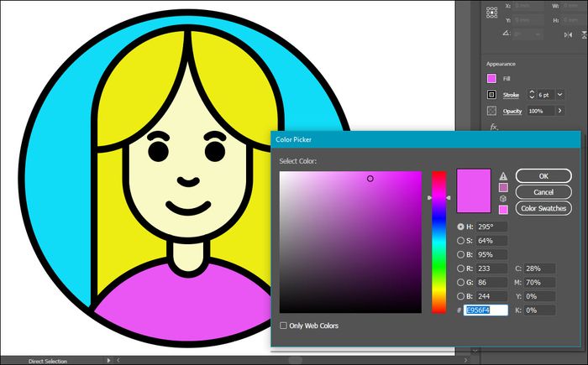Image resolution: width=588 pixels, height=365 pixels.
Task: Click the reference point grid icon
Action: (x=491, y=13)
